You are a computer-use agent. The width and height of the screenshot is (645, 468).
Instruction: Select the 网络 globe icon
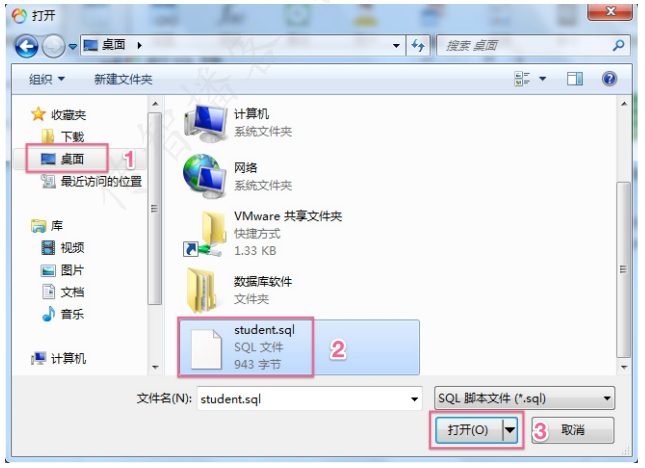(205, 176)
